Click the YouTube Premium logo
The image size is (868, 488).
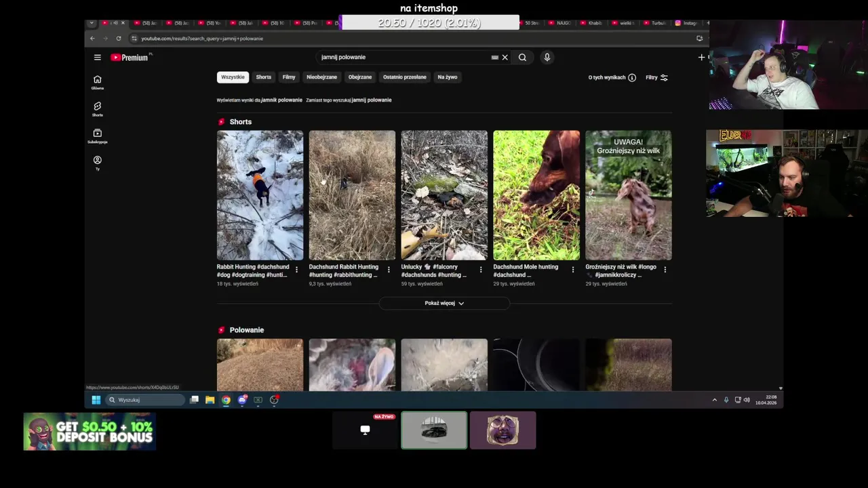tap(130, 58)
